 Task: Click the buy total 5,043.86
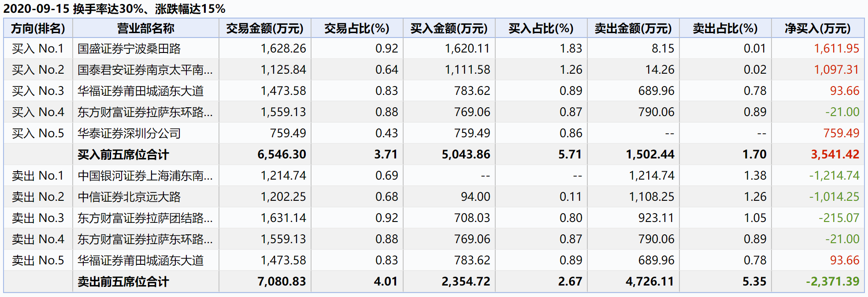point(466,154)
